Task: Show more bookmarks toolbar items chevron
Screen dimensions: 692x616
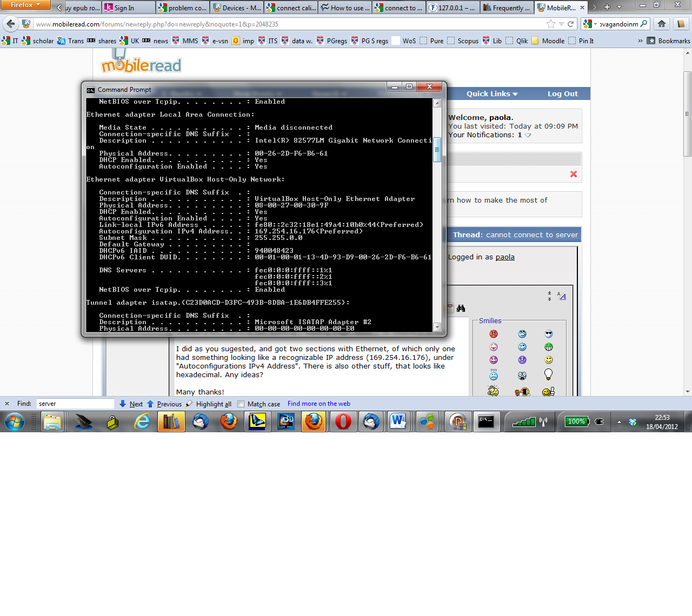Action: point(640,41)
